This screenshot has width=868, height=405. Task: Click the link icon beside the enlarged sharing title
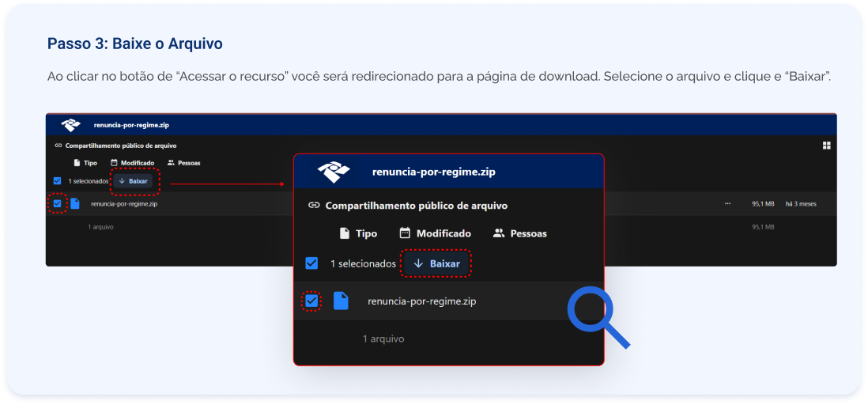click(314, 206)
